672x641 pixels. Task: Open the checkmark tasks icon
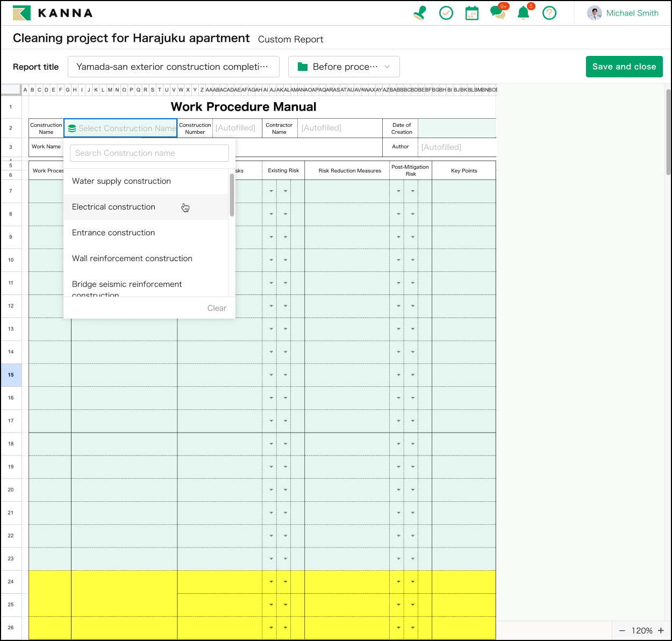[x=446, y=13]
